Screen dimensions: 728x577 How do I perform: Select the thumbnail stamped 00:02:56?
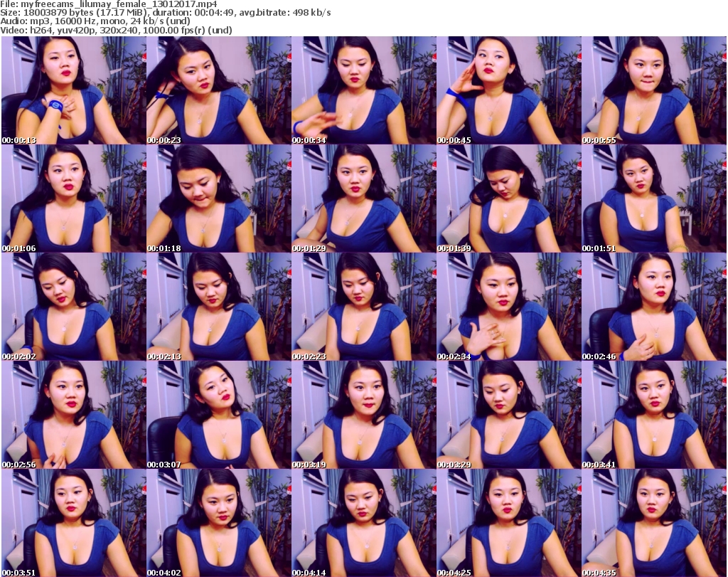(x=74, y=415)
